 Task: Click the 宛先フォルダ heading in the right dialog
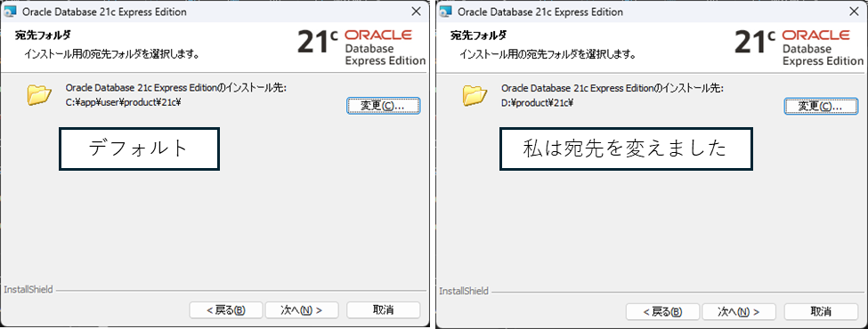pyautogui.click(x=479, y=36)
